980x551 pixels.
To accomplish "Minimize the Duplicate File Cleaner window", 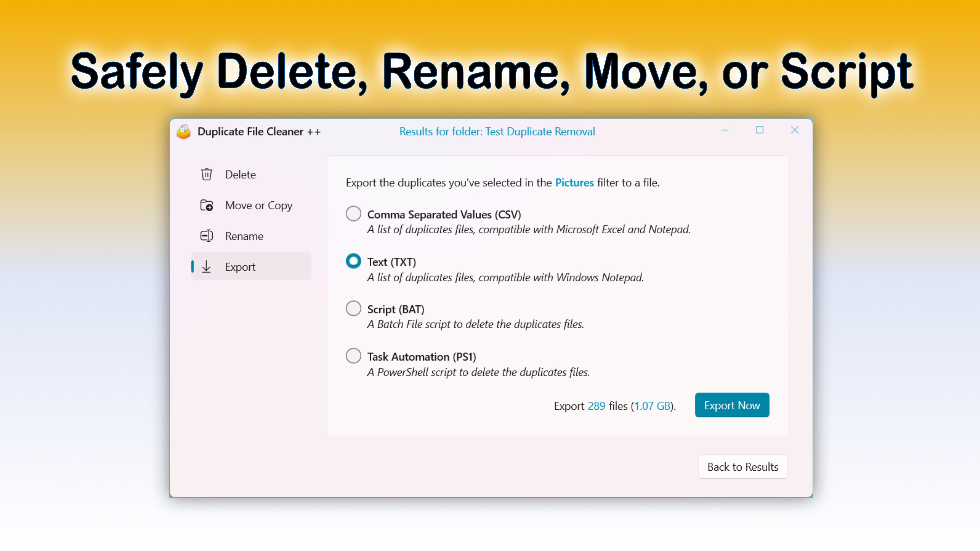I will [x=724, y=130].
